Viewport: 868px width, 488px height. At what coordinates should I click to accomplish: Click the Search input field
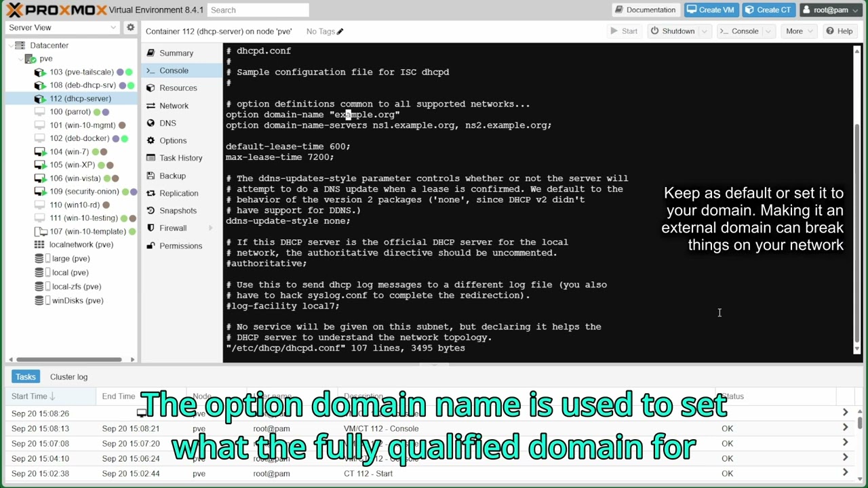point(258,10)
